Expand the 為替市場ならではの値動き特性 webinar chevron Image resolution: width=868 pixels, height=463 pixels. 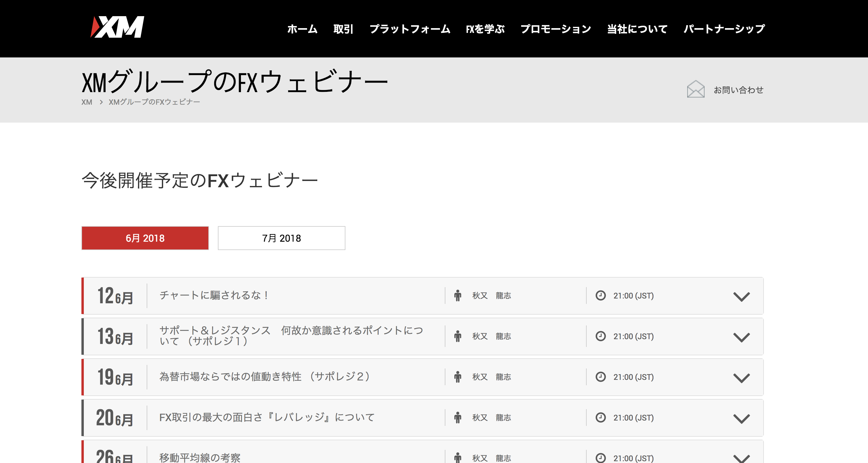coord(741,378)
